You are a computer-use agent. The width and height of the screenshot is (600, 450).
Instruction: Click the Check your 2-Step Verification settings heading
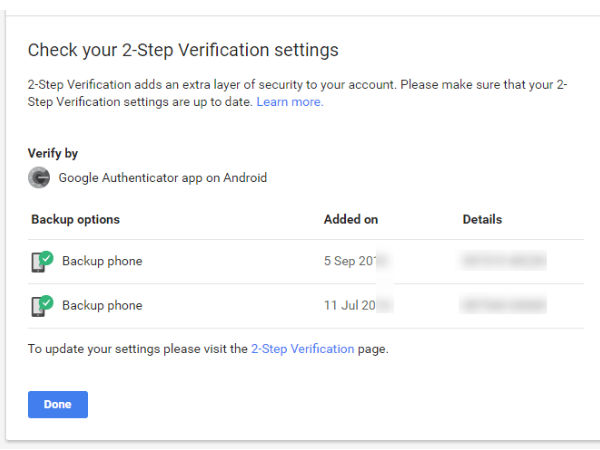point(183,50)
